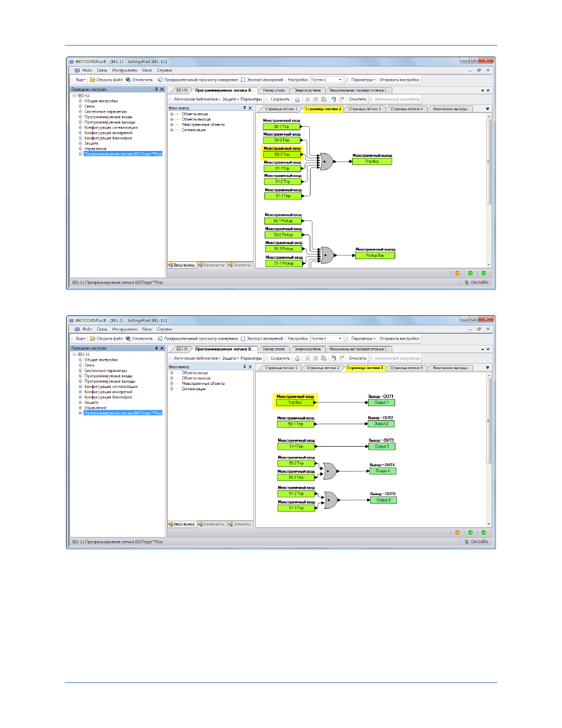
Task: Expand Системные параметры tree node in lower window
Action: (81, 370)
